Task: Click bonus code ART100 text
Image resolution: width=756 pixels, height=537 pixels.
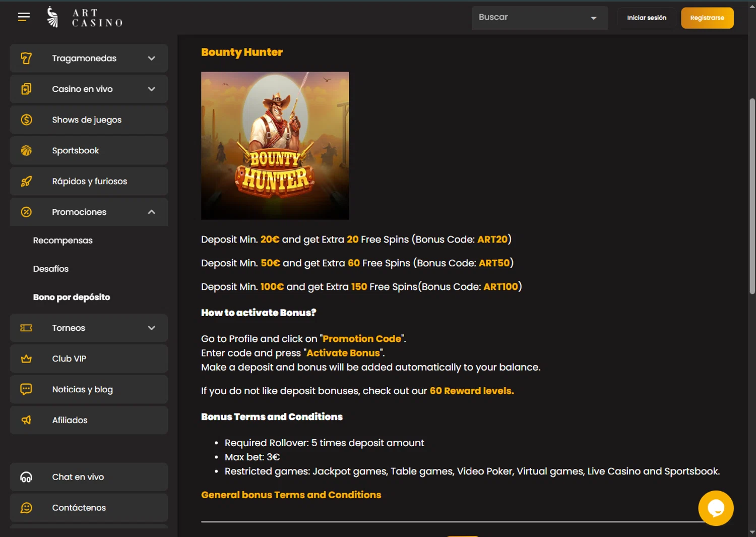Action: [x=501, y=287]
